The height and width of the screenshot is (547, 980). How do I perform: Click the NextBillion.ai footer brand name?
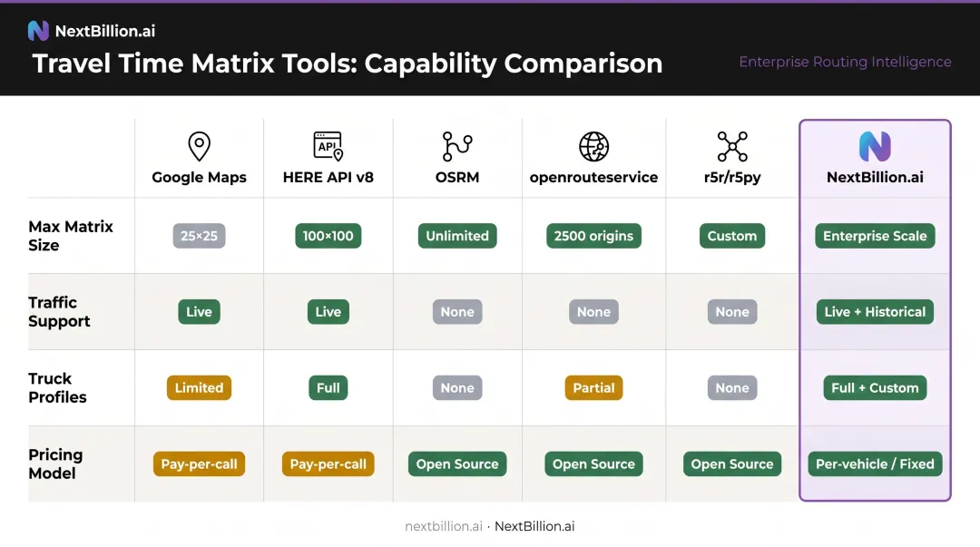click(534, 526)
